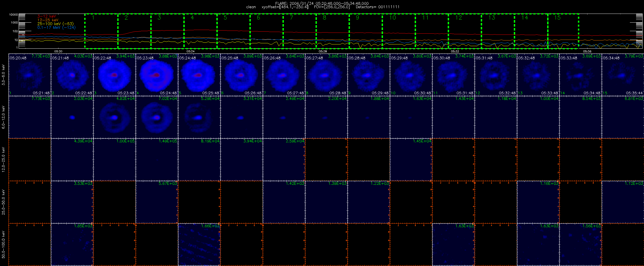This screenshot has height=266, width=644.
Task: Open the 3-6 keV image at 05:30:48
Action: (453, 75)
